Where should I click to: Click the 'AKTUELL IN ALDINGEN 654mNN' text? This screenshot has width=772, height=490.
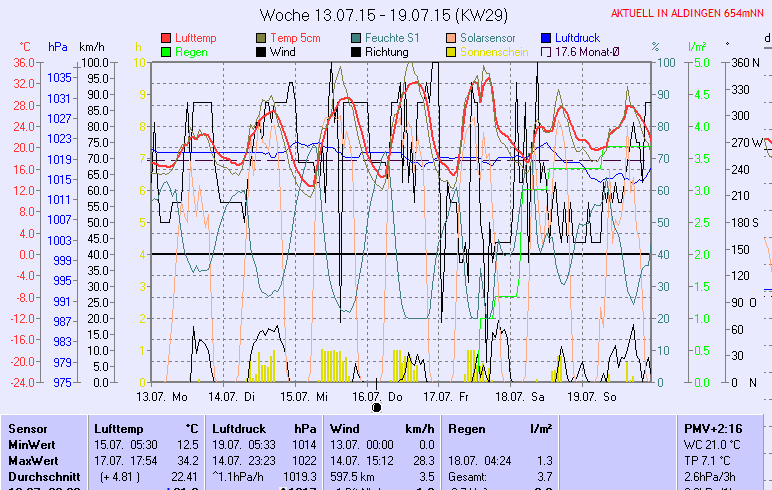tap(690, 14)
